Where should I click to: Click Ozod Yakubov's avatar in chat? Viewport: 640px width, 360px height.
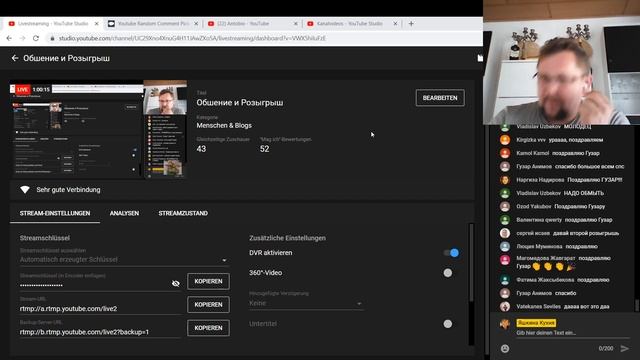(505, 207)
